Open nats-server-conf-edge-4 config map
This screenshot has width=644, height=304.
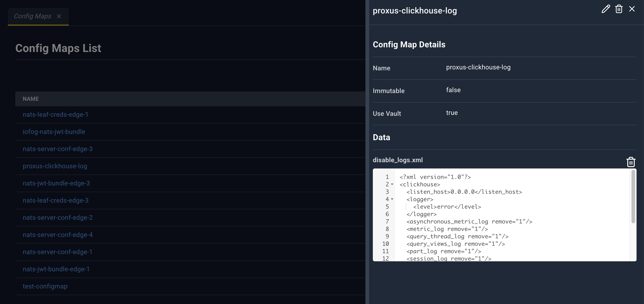[58, 235]
